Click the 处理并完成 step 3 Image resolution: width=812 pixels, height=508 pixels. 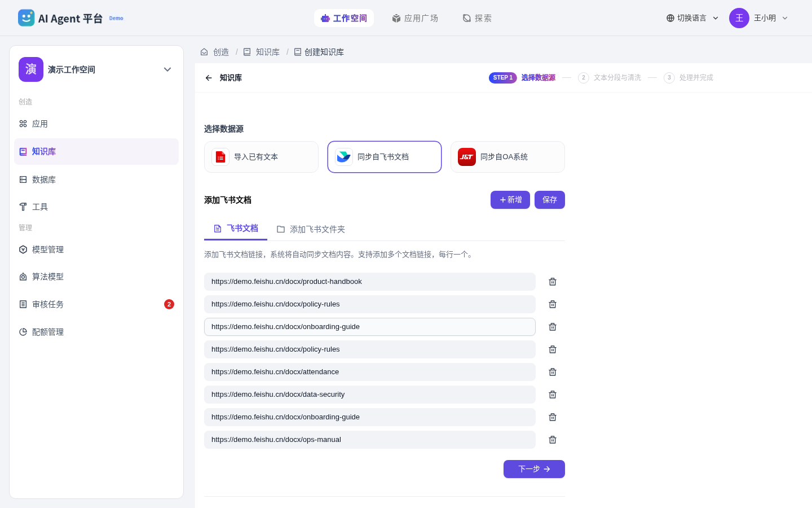(689, 78)
